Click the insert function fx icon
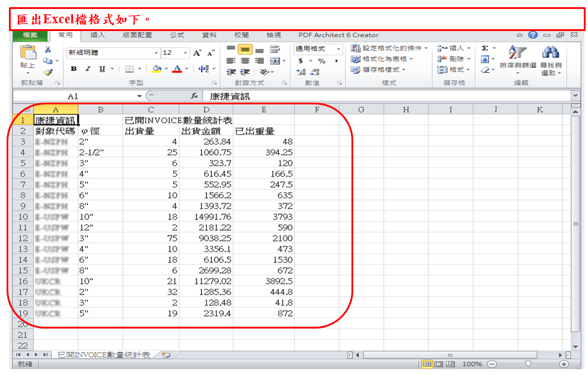This screenshot has width=588, height=375. (x=194, y=96)
